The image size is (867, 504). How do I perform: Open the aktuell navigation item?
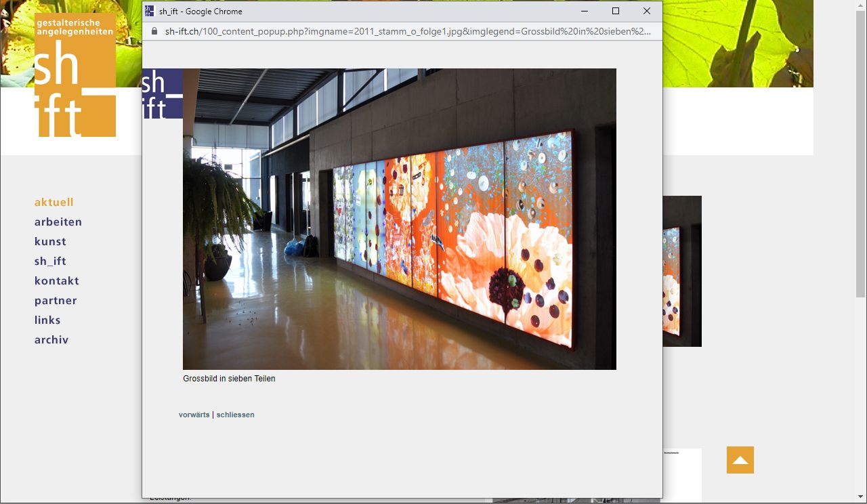[x=54, y=203]
